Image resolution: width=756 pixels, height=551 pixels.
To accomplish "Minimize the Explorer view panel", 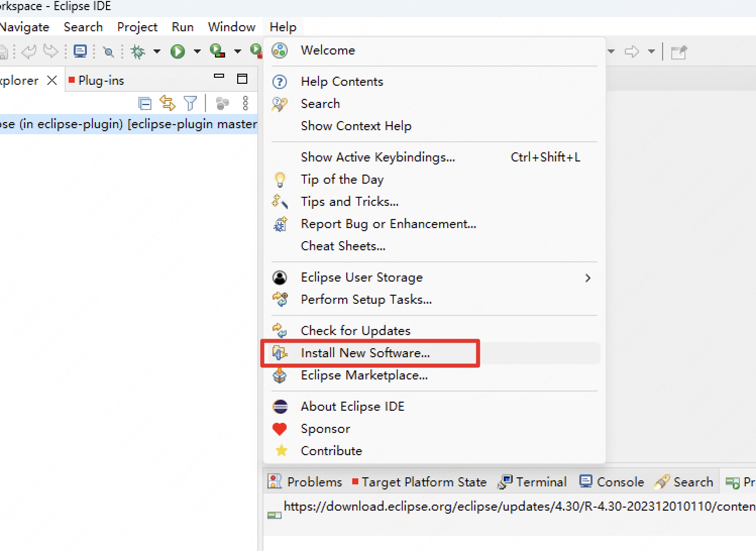I will click(x=219, y=77).
